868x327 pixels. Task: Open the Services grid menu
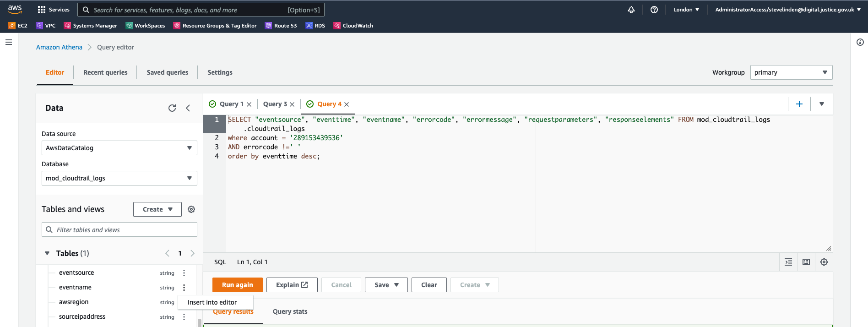point(54,10)
